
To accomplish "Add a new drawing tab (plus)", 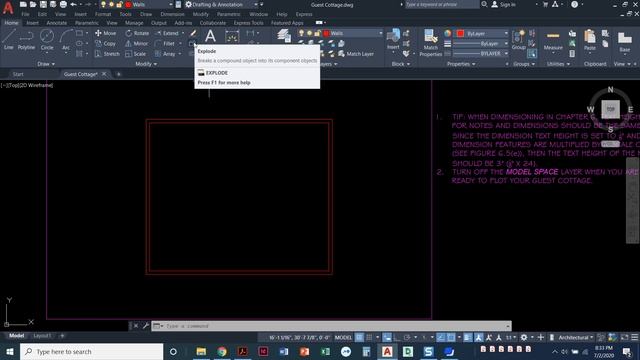I will click(119, 74).
